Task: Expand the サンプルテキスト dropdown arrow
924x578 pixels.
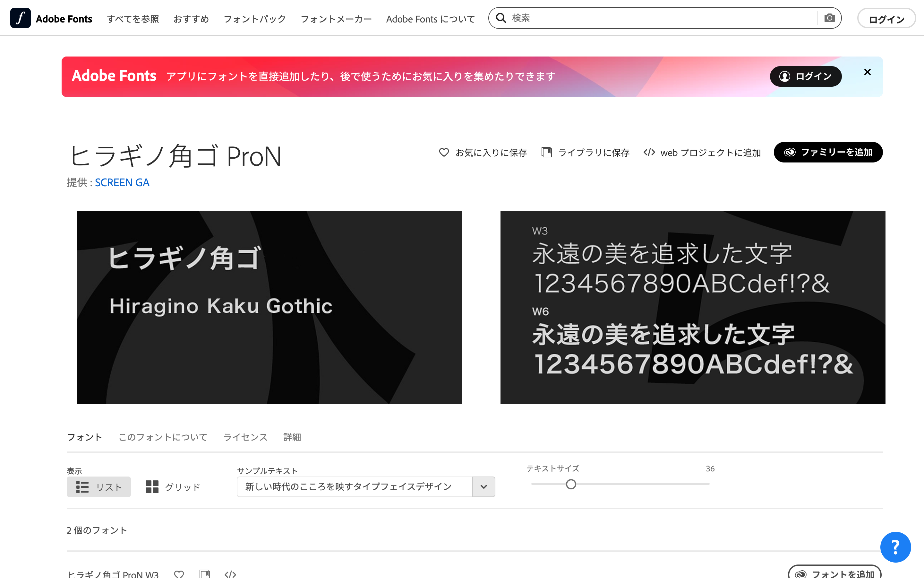Action: [x=484, y=486]
